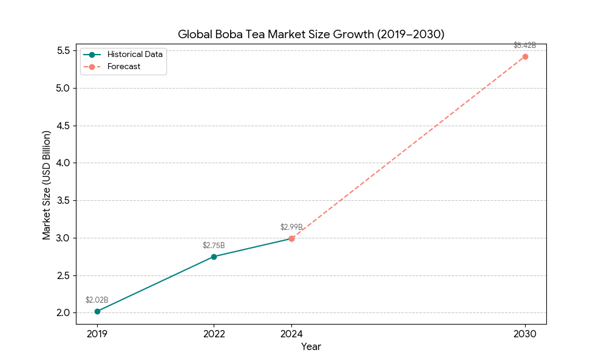Select the 2030 x-axis tick label
Screen dimensions: 607x364
(x=525, y=334)
